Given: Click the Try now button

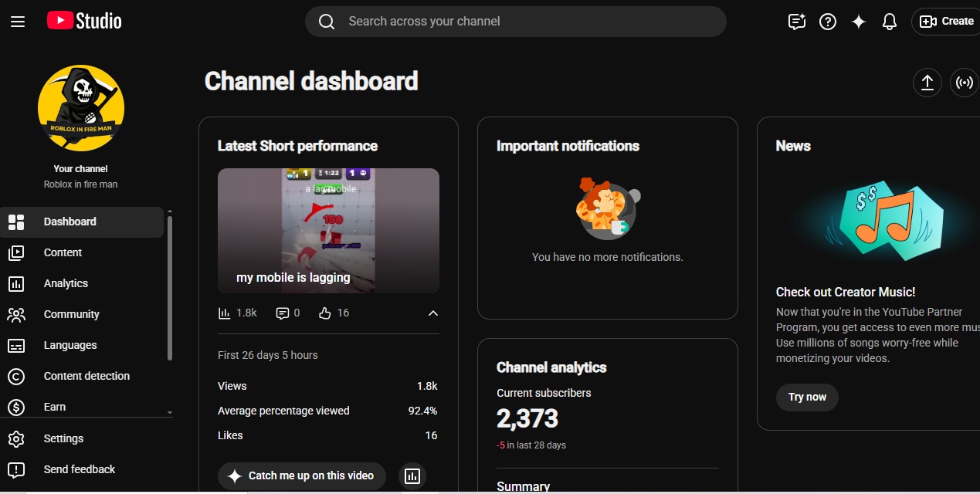Looking at the screenshot, I should 807,397.
